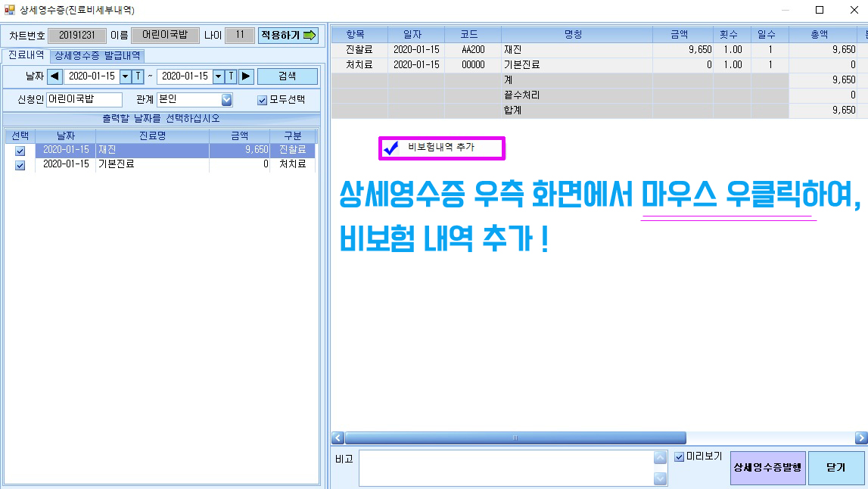Click the left list 금액 column header
This screenshot has width=868, height=489.
(x=240, y=135)
